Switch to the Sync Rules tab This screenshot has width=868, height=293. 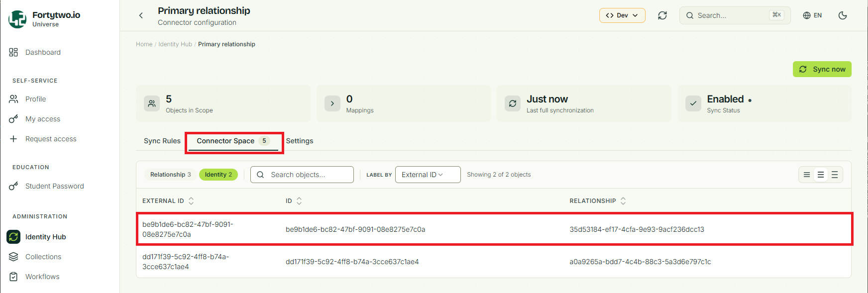click(x=162, y=141)
